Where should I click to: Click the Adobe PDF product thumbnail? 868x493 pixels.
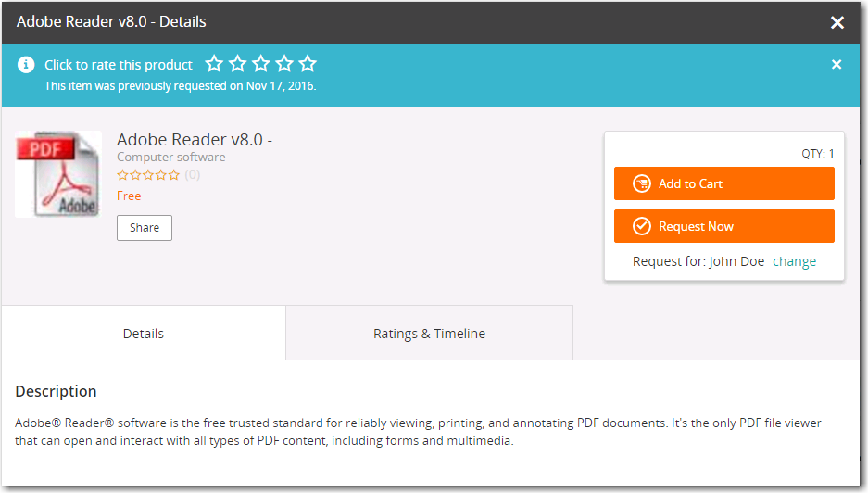click(x=58, y=174)
